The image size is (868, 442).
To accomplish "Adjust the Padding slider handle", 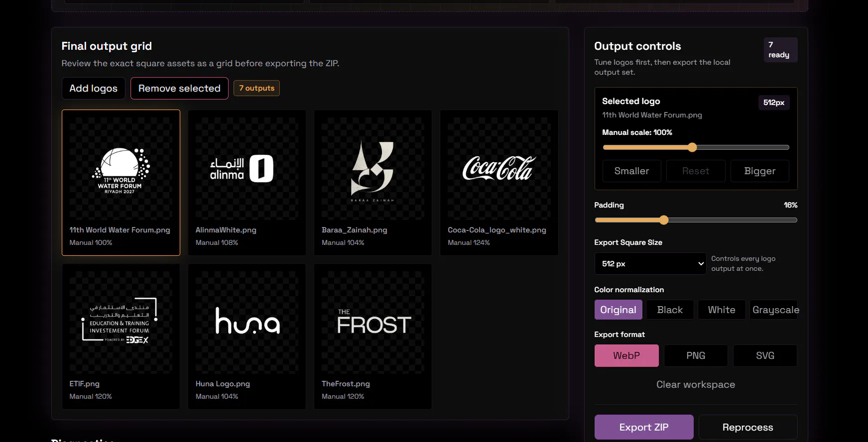I will 664,220.
